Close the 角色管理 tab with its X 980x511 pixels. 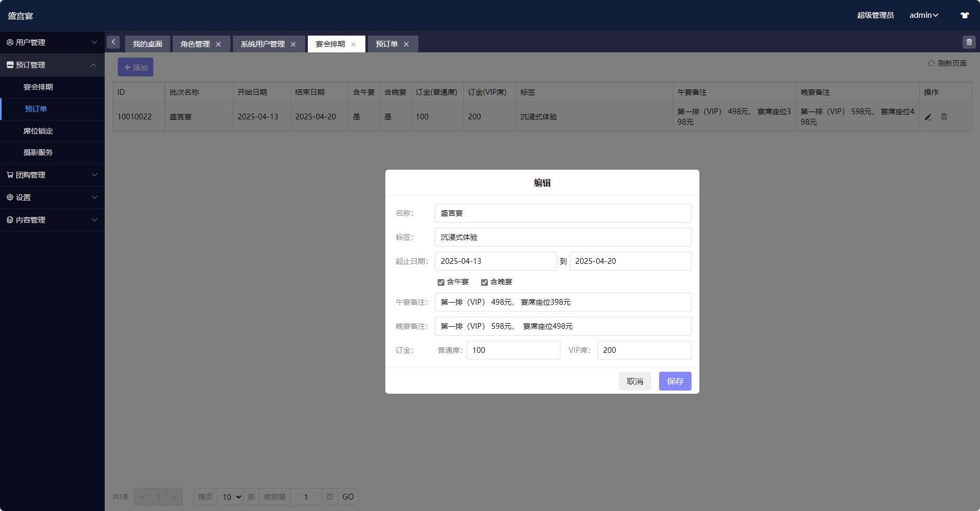coord(218,45)
